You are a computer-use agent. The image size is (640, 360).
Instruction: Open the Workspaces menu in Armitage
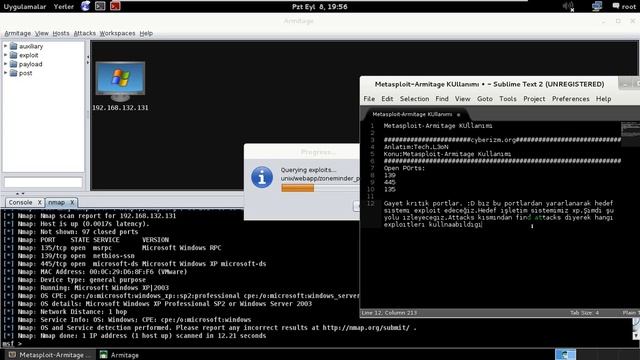[117, 33]
